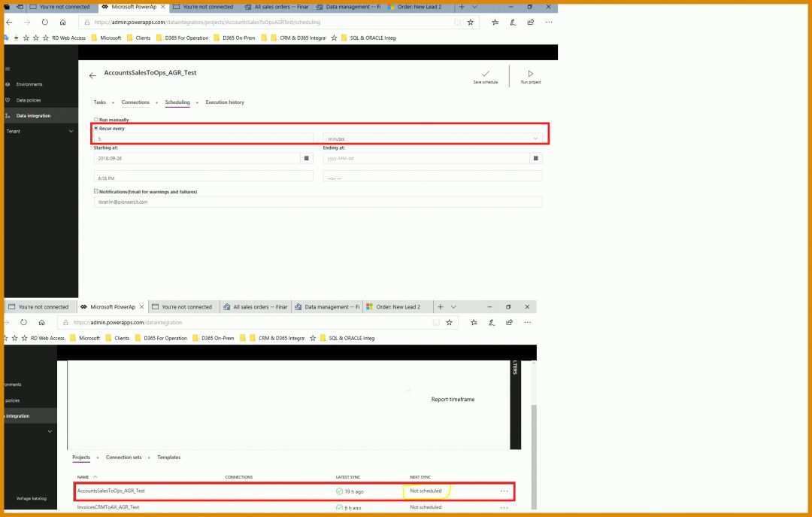Expand the sidebar chevron in the bottom window
Image resolution: width=812 pixels, height=517 pixels.
click(x=50, y=431)
